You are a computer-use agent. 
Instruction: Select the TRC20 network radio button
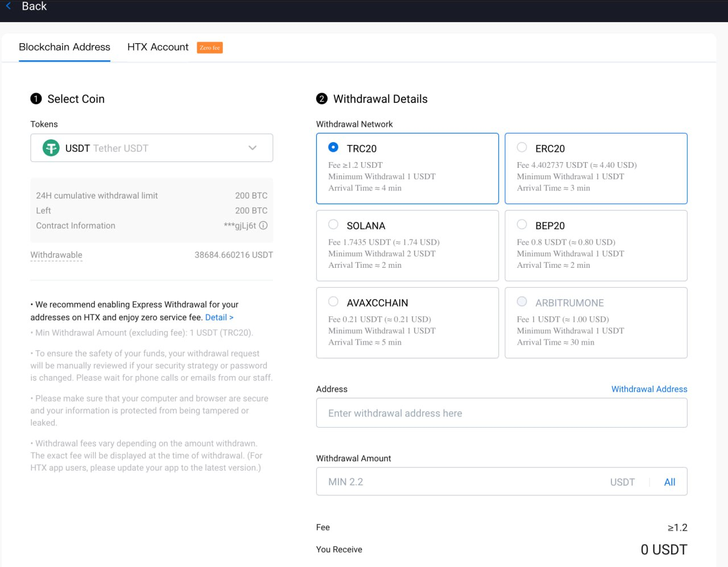pyautogui.click(x=333, y=147)
